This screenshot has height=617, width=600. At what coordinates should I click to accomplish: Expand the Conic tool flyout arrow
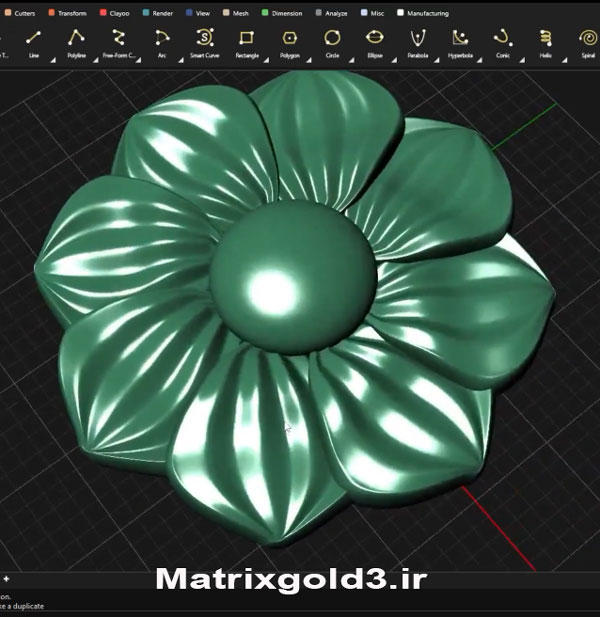(x=522, y=60)
